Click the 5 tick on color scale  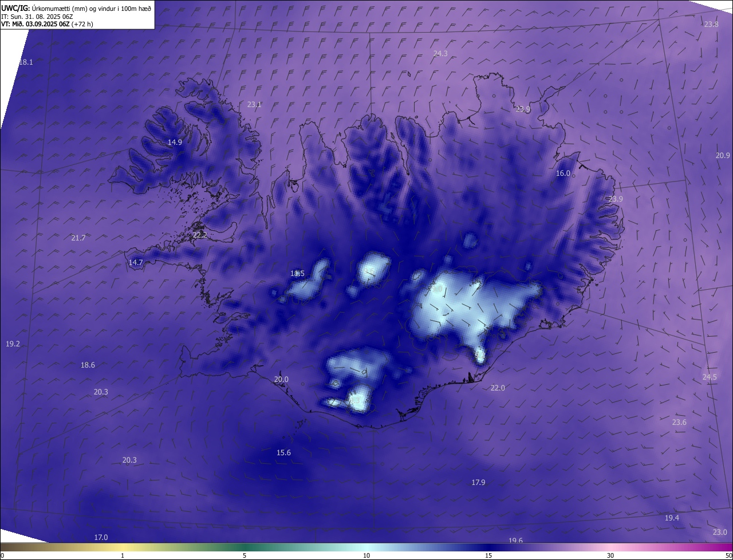[245, 555]
